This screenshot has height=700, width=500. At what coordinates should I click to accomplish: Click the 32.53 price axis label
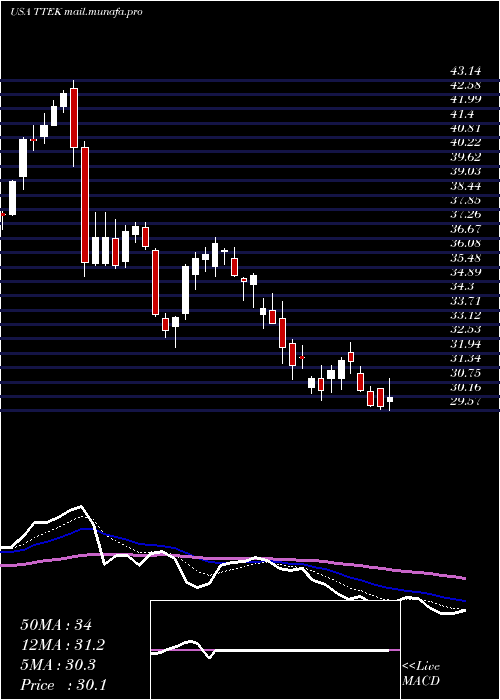point(464,330)
